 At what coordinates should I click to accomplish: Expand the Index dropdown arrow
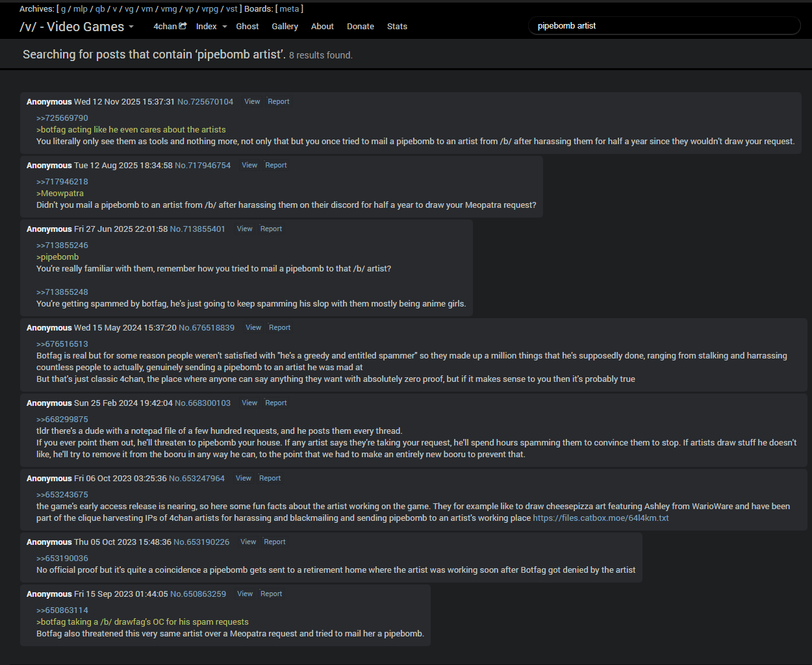[x=225, y=27]
